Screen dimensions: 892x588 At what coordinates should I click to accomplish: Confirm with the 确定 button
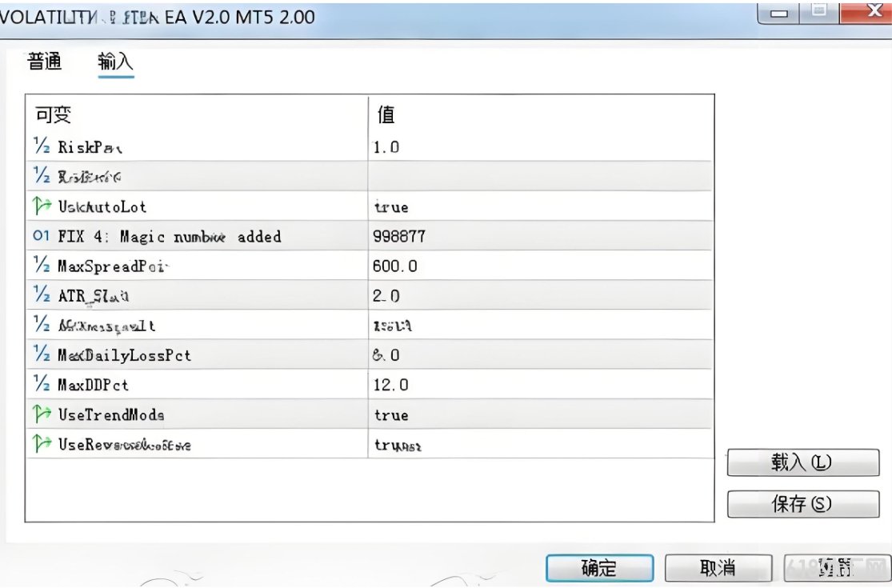599,567
